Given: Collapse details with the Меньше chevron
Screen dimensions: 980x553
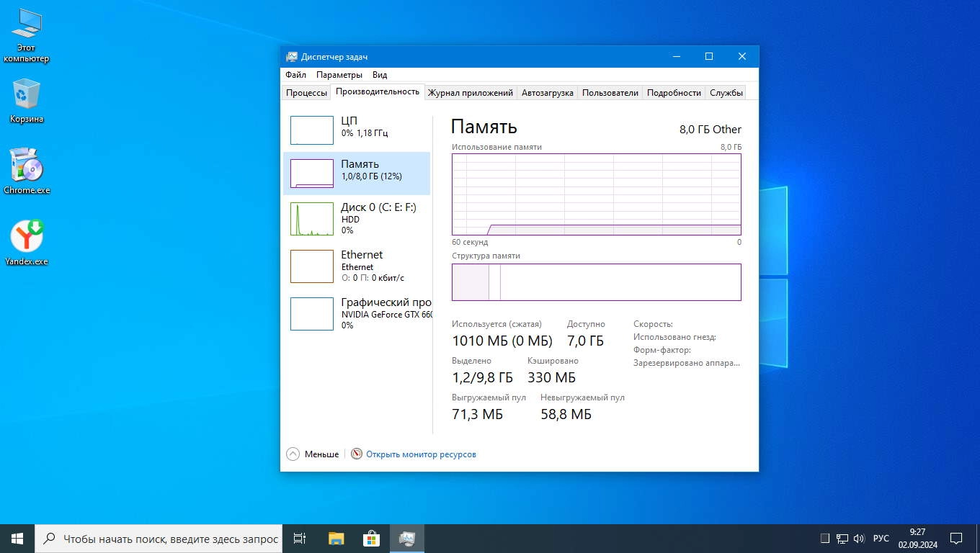Looking at the screenshot, I should pos(293,454).
